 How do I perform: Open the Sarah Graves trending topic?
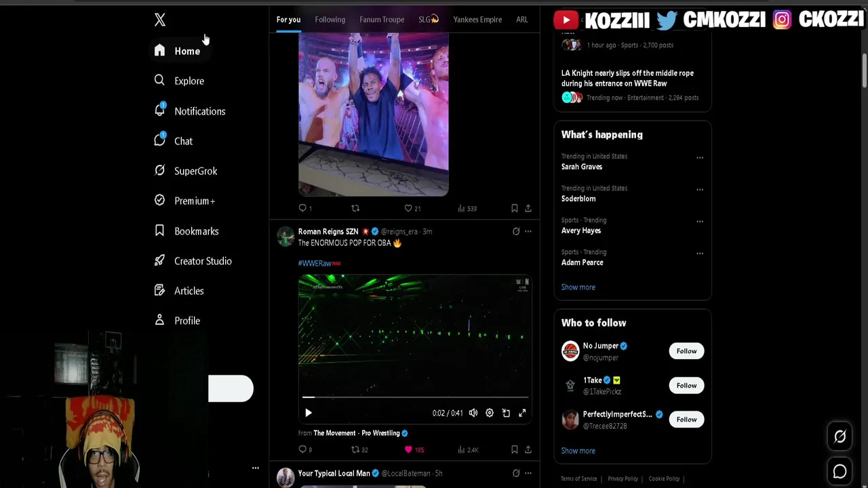(x=582, y=167)
